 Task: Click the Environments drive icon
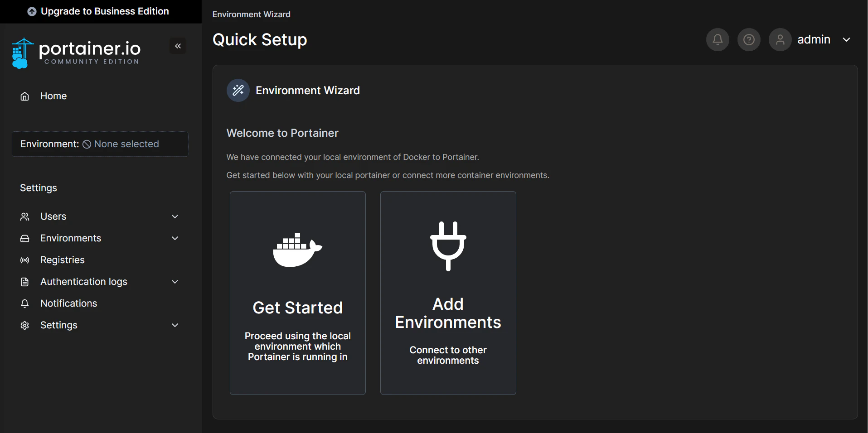(x=25, y=238)
